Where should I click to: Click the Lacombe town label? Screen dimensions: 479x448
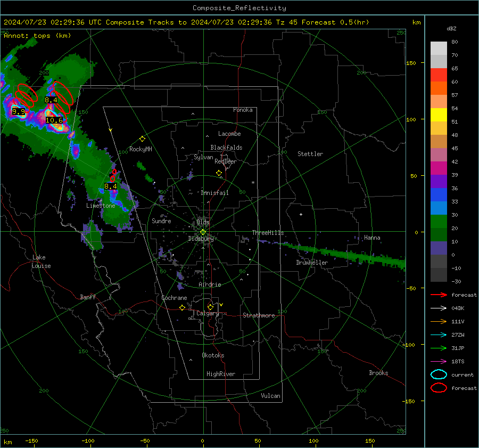[x=229, y=134]
